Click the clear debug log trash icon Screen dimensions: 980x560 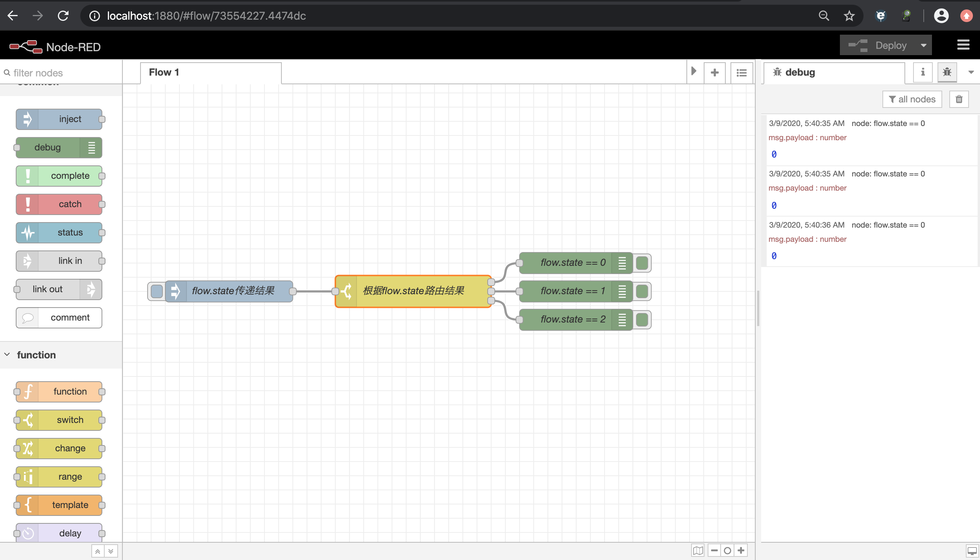coord(959,99)
